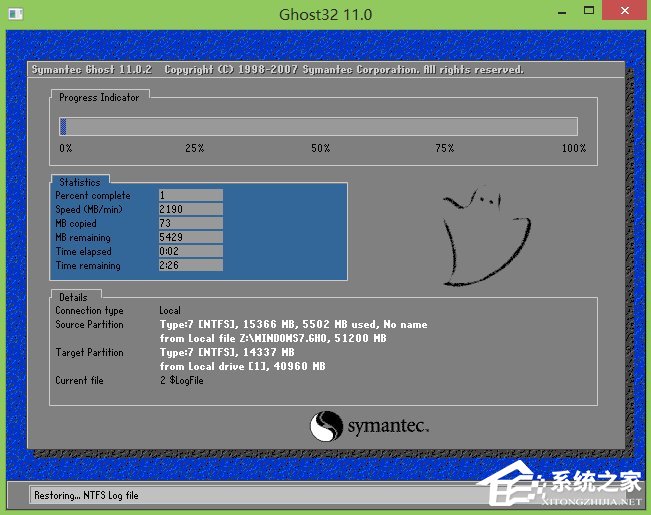This screenshot has width=651, height=515.
Task: Click the 50% progress scale marker
Action: coord(320,148)
